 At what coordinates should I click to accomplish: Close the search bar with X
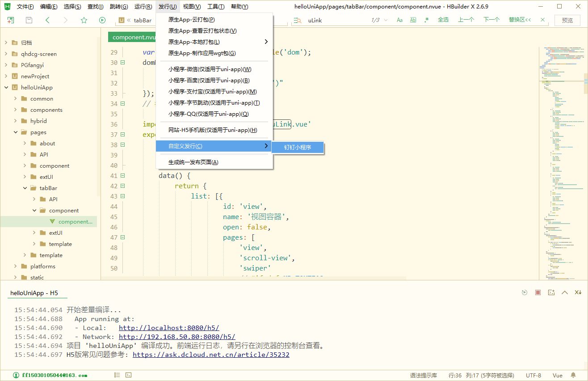click(543, 20)
